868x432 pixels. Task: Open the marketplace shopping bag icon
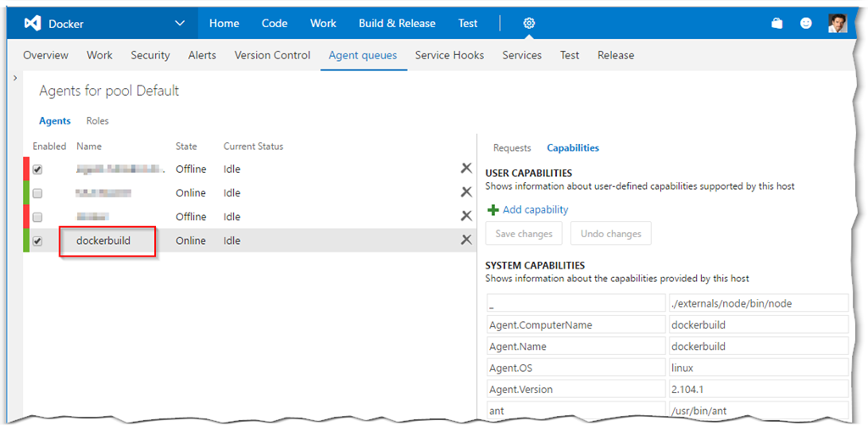click(776, 24)
